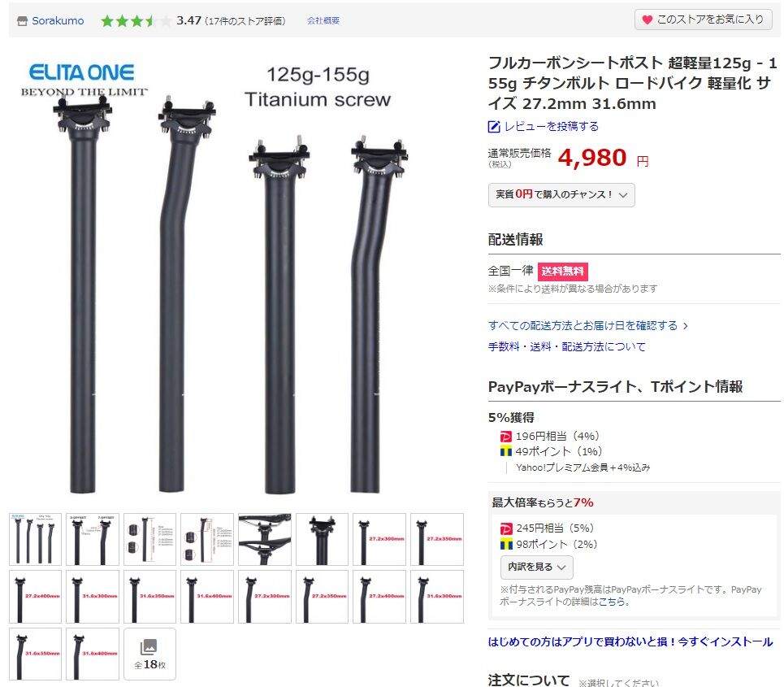Click the T-point icon beside 49ポイント
This screenshot has height=687, width=784.
click(x=506, y=451)
